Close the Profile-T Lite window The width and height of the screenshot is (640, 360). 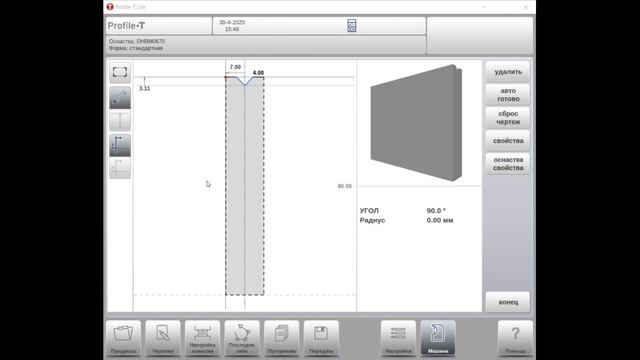pos(526,7)
